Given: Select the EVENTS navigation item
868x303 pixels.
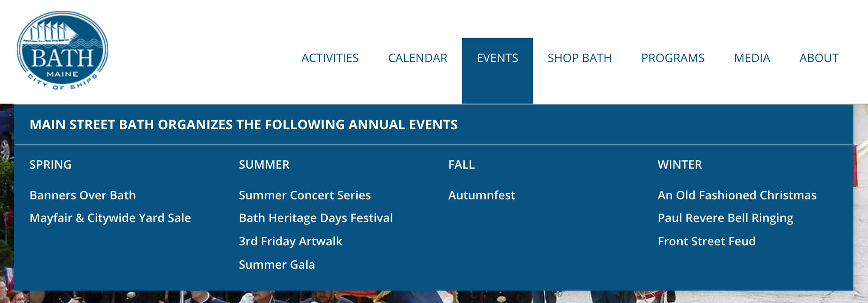Looking at the screenshot, I should pos(497,58).
